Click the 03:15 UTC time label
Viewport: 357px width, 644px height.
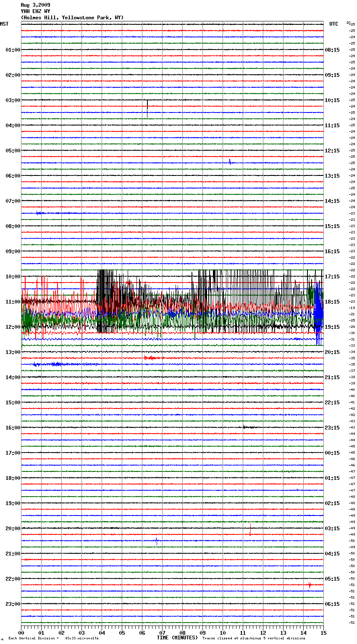332,529
